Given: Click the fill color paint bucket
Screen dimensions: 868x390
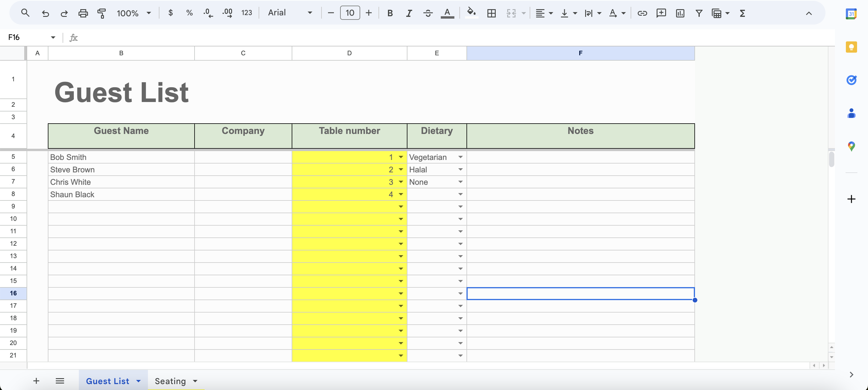Looking at the screenshot, I should point(471,13).
